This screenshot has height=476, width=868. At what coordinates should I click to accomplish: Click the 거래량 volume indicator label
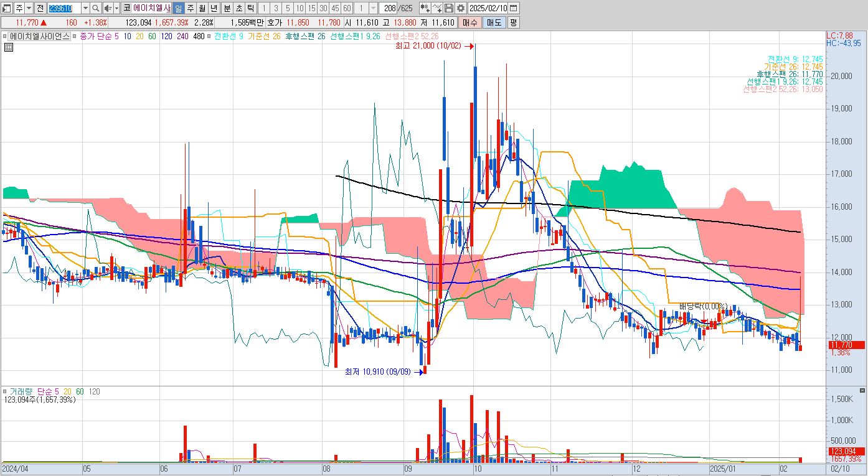coord(21,391)
